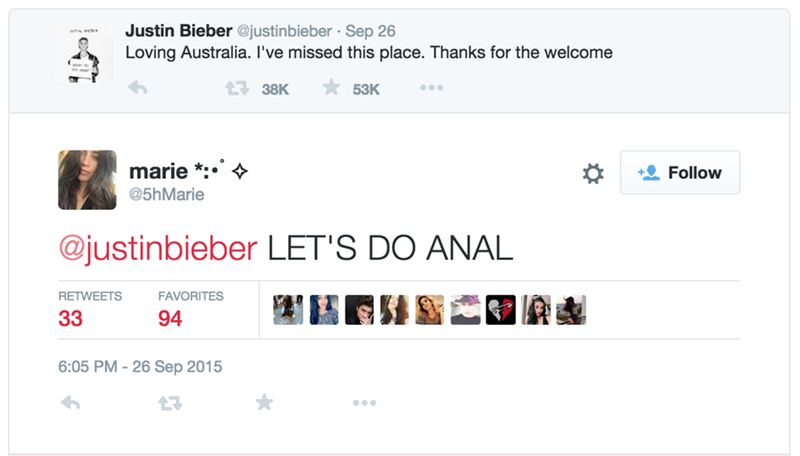The width and height of the screenshot is (800, 456).
Task: Reply to Justin Bieber's tweet
Action: point(138,89)
